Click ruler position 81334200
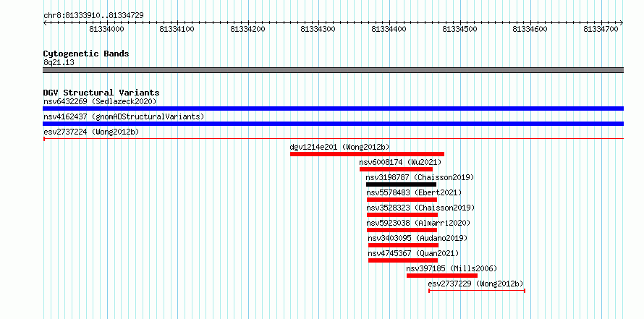Viewport: 644px width, 319px height. click(247, 29)
